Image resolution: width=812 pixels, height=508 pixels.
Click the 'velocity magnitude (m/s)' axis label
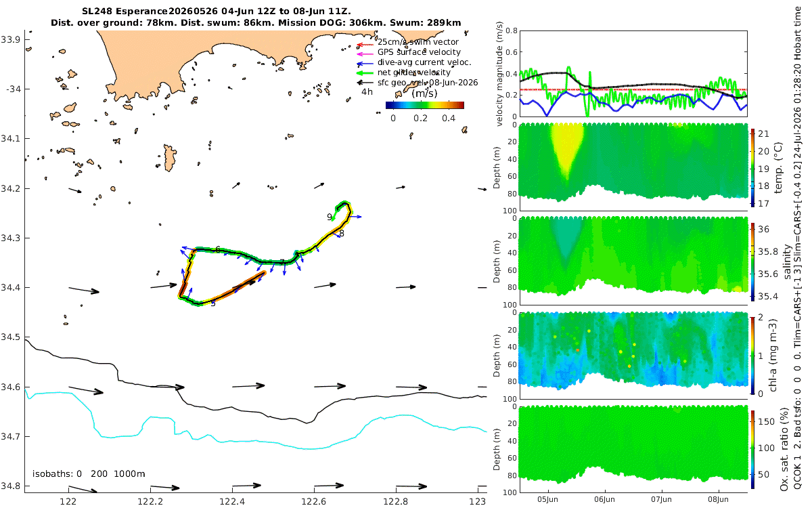[x=499, y=72]
